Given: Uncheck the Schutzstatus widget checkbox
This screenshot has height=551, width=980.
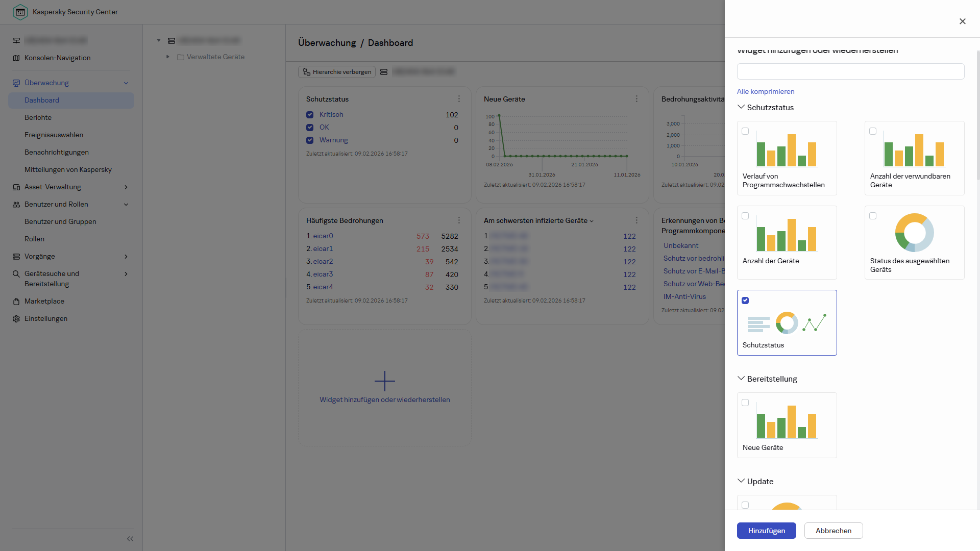Looking at the screenshot, I should 745,300.
